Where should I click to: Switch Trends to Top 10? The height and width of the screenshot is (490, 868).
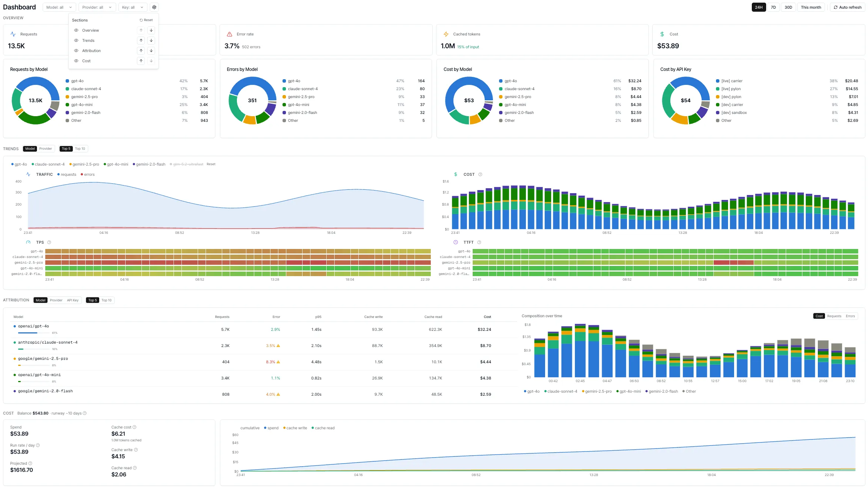[80, 149]
